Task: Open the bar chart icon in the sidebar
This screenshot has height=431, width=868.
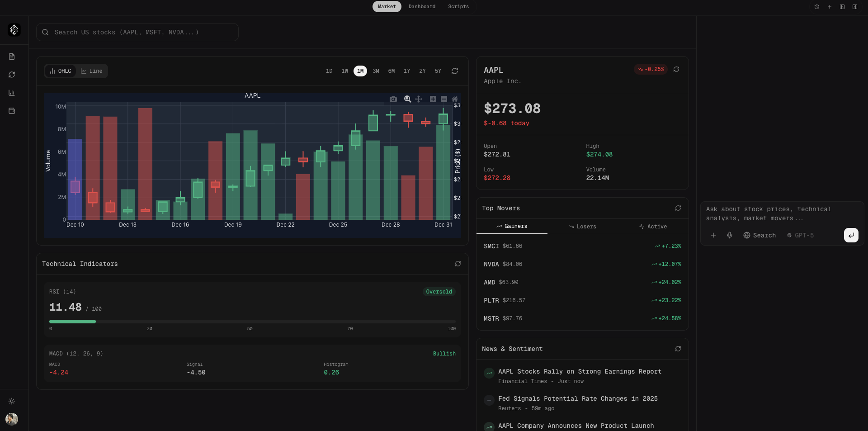Action: pyautogui.click(x=12, y=93)
